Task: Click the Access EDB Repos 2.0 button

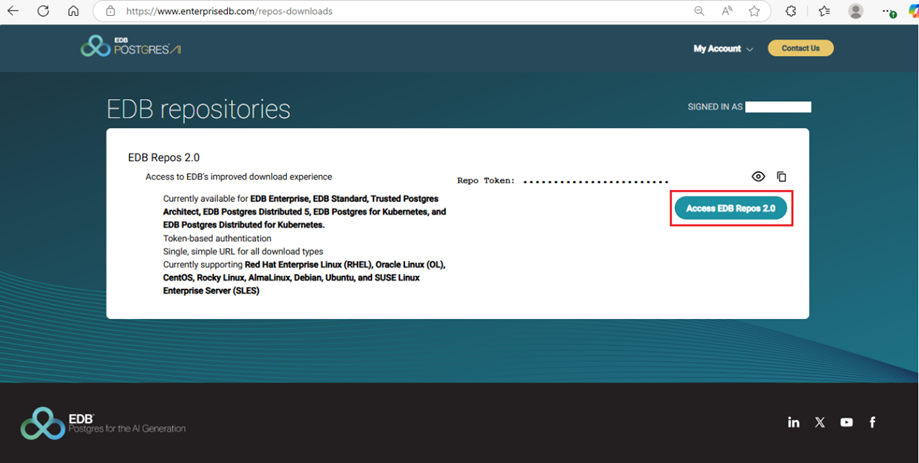Action: click(731, 208)
